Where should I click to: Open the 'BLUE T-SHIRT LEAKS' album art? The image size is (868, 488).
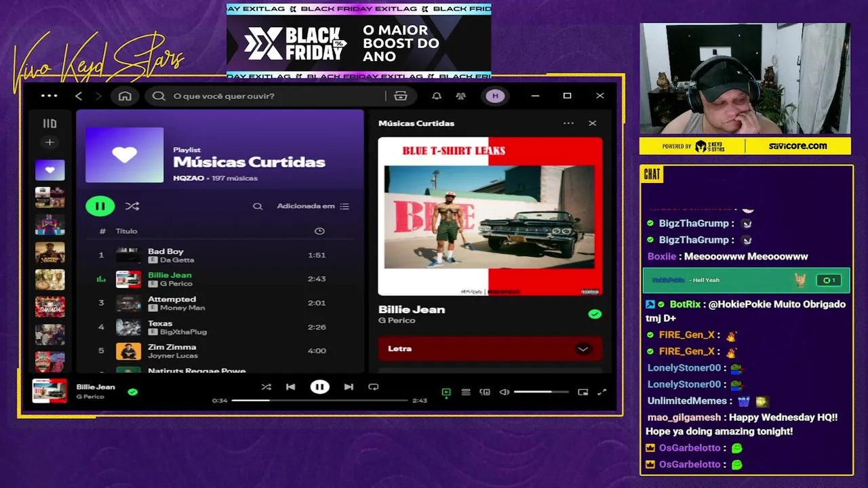click(x=490, y=216)
